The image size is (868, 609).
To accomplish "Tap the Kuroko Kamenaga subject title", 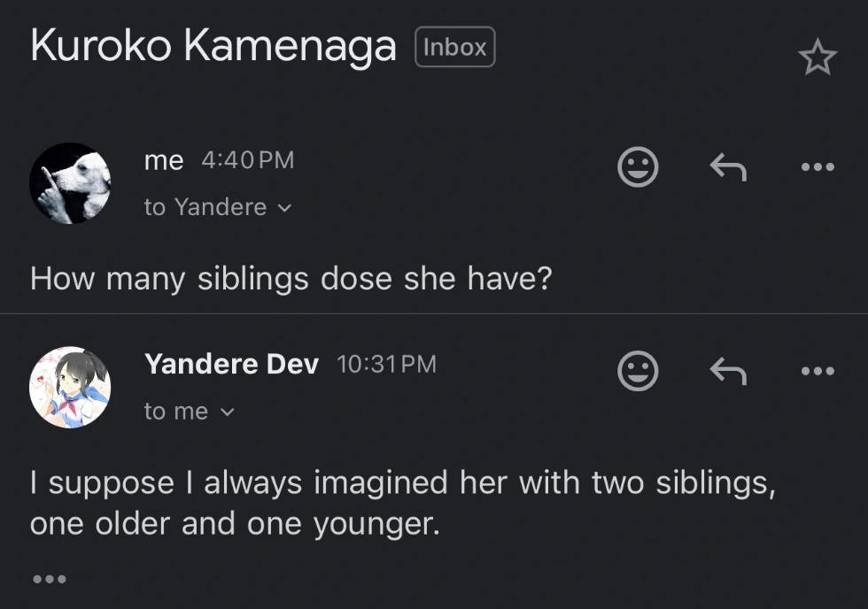I will (213, 46).
